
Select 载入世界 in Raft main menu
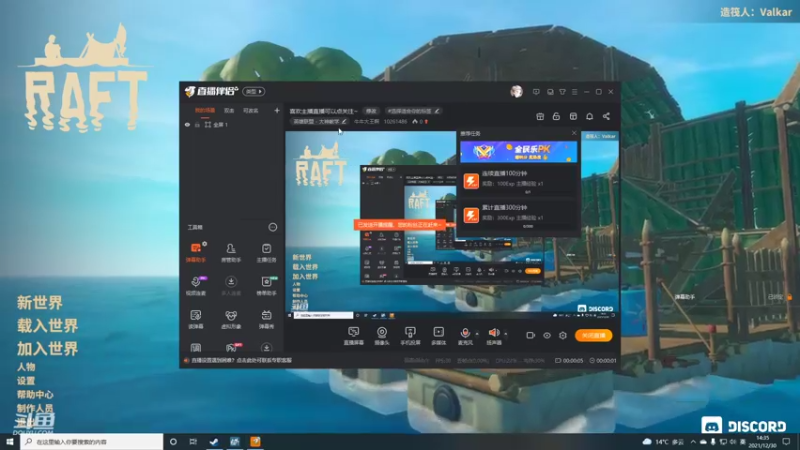tap(47, 326)
